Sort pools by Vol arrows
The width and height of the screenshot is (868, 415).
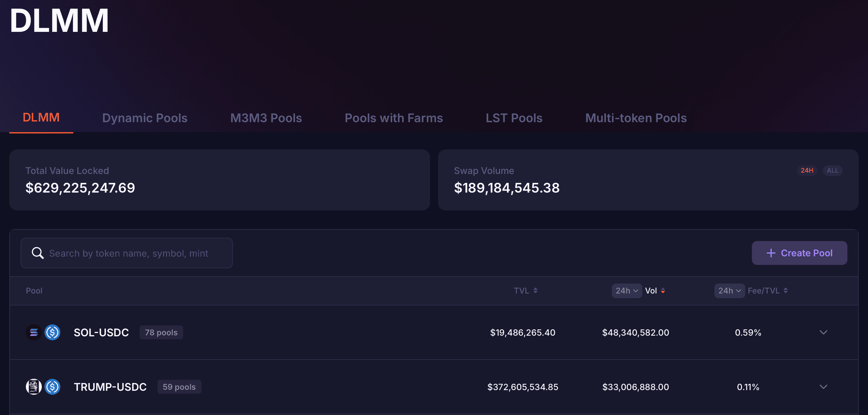click(663, 290)
